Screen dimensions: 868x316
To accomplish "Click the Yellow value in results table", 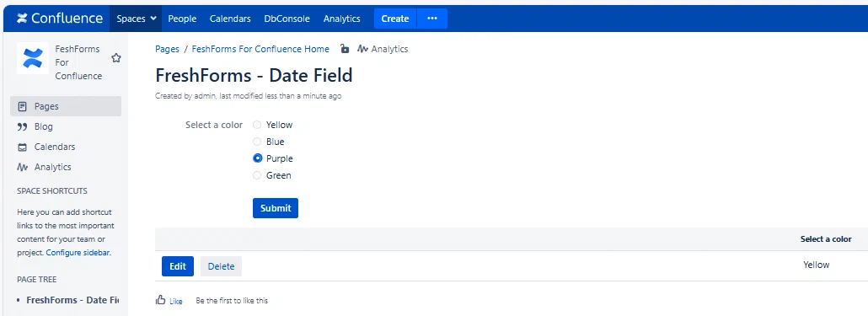I will (x=817, y=265).
